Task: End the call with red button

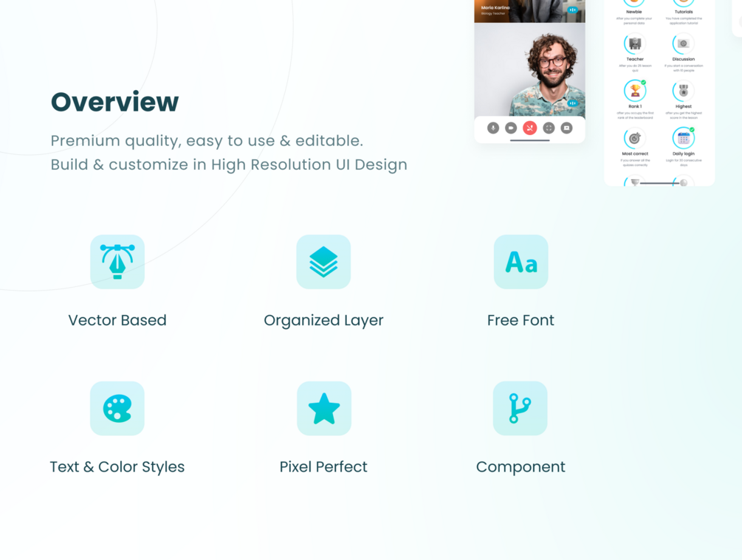Action: click(529, 128)
